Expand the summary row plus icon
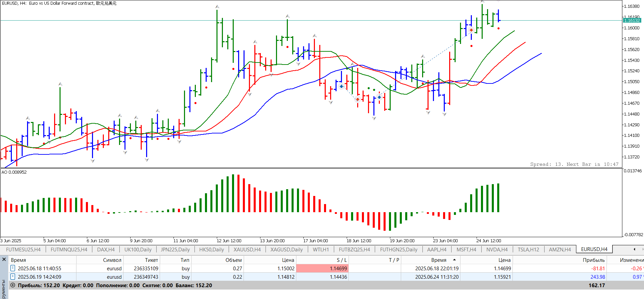644x299 pixels. pos(13,285)
